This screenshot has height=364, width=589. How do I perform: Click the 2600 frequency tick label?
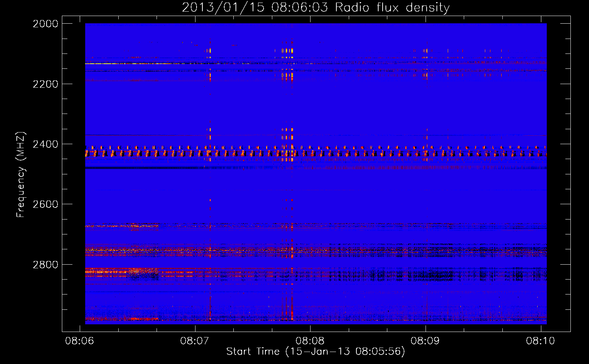tap(46, 204)
